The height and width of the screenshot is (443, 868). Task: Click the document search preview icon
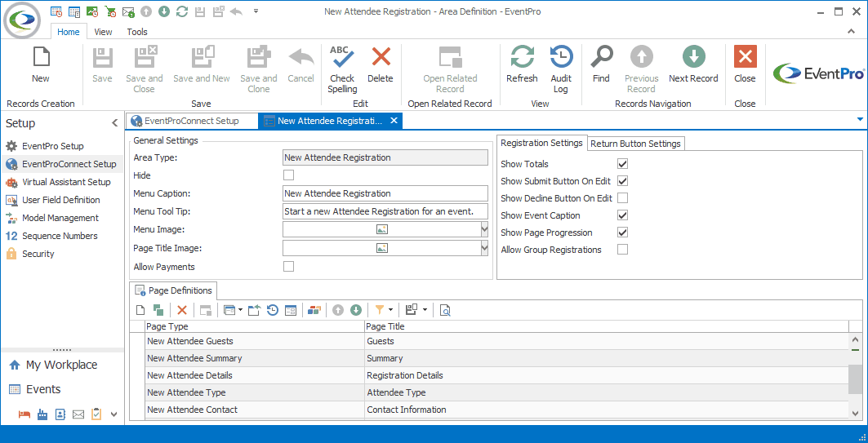click(445, 310)
